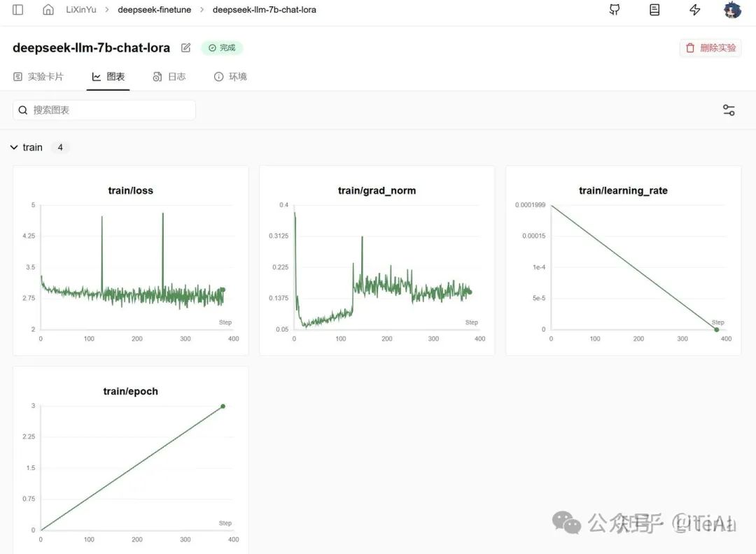Open chart settings sliders icon
This screenshot has width=756, height=554.
[x=729, y=111]
